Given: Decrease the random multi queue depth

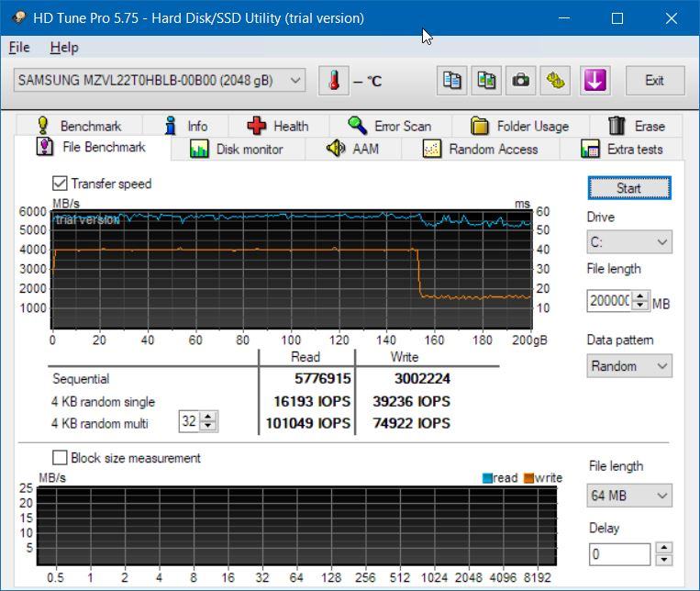Looking at the screenshot, I should [208, 426].
